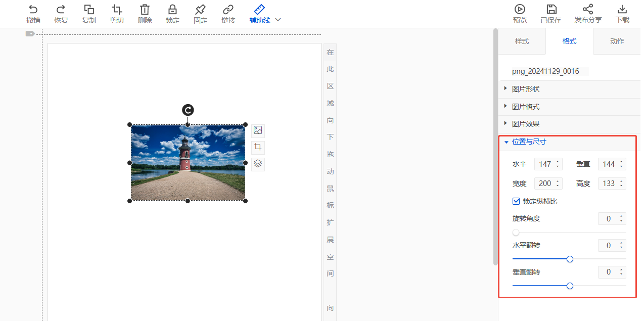644x321 pixels.
Task: Toggle the 锁定纵横比 checkbox
Action: pos(516,201)
